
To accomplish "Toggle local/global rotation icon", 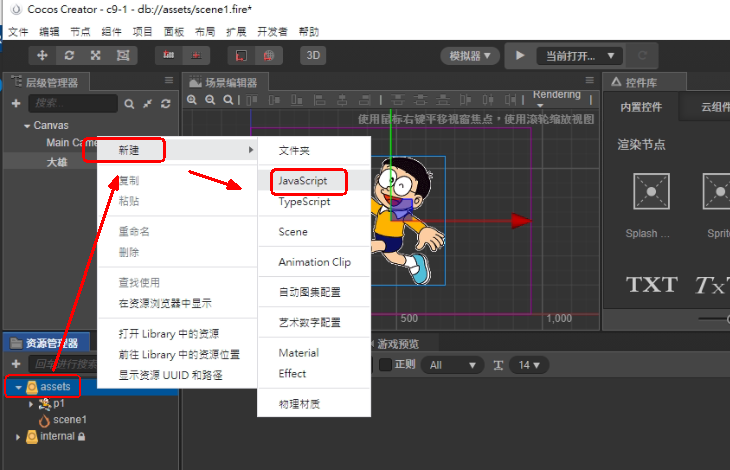I will pos(196,56).
